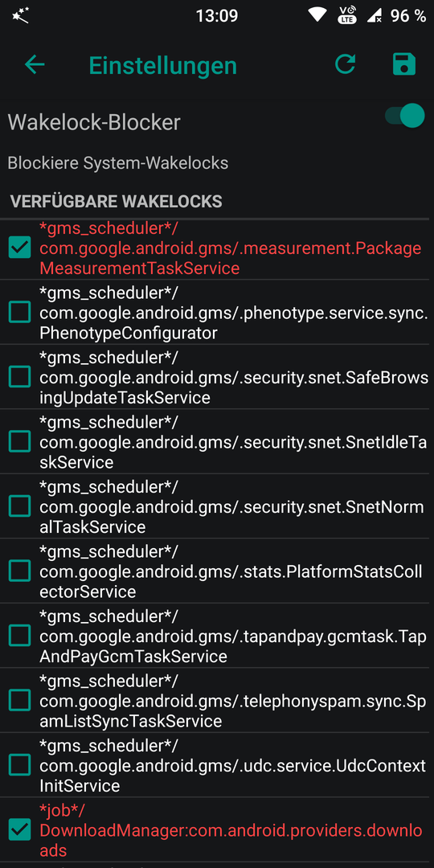This screenshot has width=434, height=868.
Task: Uncheck the PackageMeasurementTaskService wakelock
Action: 20,248
